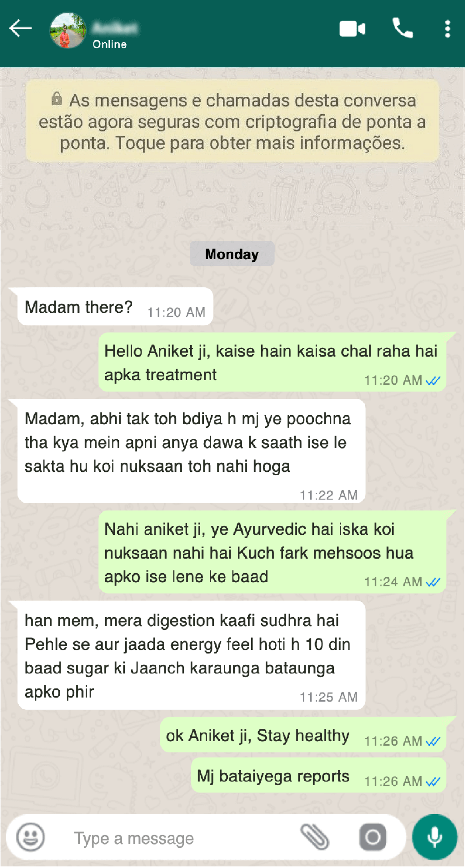Open the three-dot more options menu
Image resolution: width=465 pixels, height=868 pixels.
point(447,29)
